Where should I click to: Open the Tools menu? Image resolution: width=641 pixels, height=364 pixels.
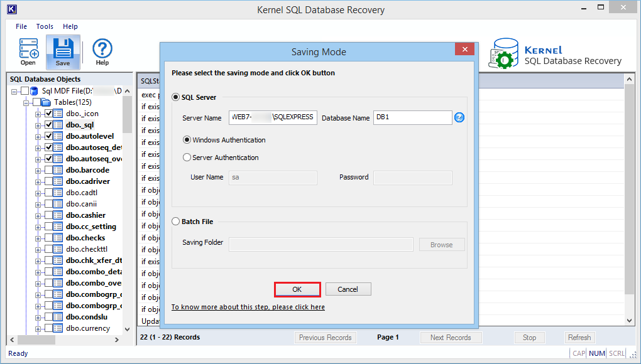[45, 26]
